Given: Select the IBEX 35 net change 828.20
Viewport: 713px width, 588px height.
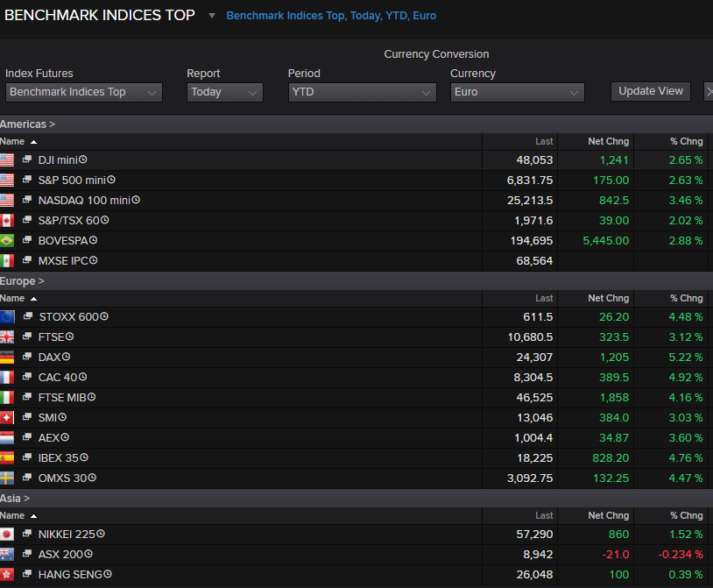Looking at the screenshot, I should [611, 458].
